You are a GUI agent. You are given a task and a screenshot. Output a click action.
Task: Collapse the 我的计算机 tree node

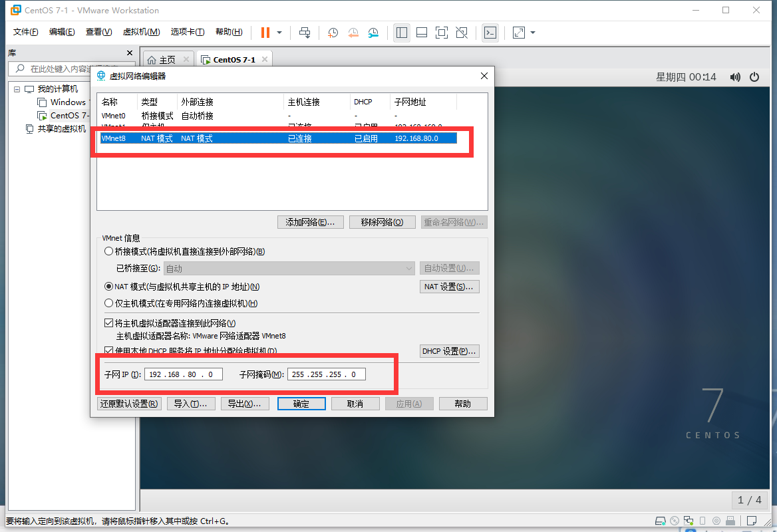pyautogui.click(x=17, y=89)
